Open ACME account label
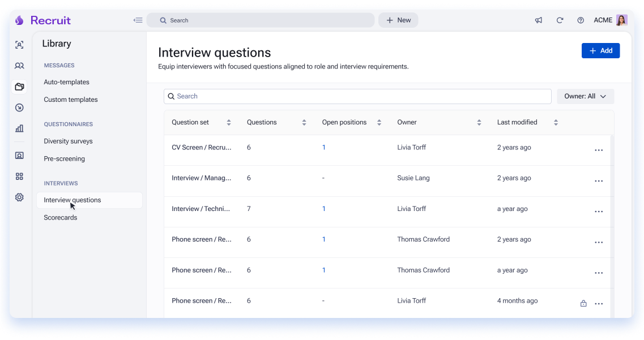The width and height of the screenshot is (644, 340). click(603, 20)
